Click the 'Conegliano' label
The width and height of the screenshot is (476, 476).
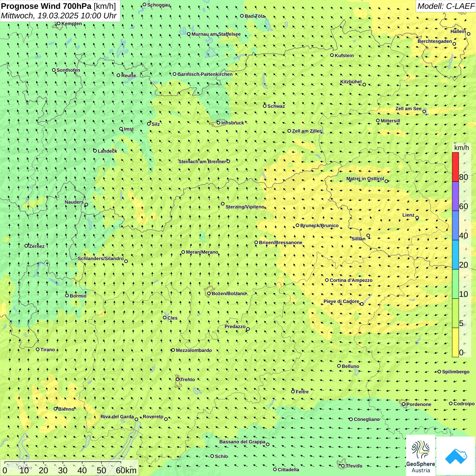click(x=367, y=419)
